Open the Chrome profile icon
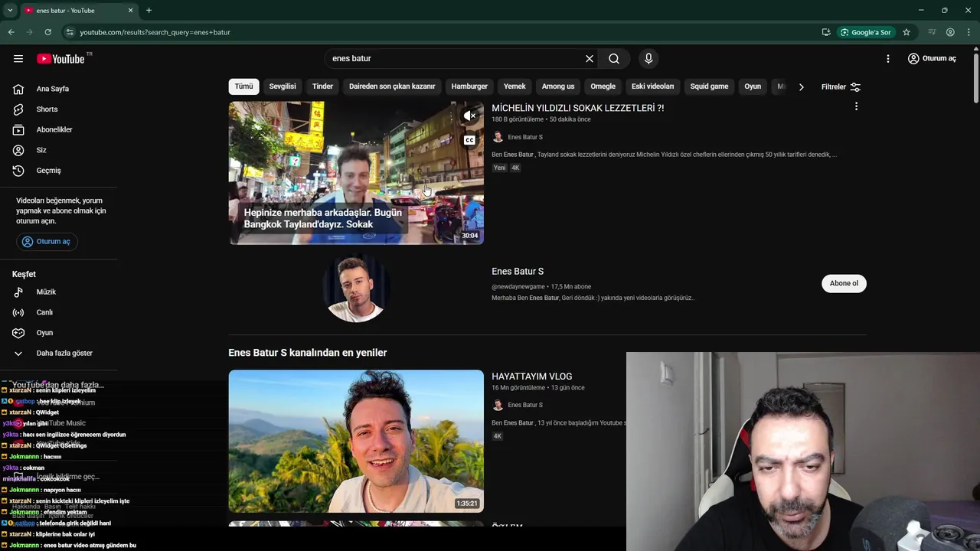This screenshot has width=980, height=551. click(x=950, y=32)
